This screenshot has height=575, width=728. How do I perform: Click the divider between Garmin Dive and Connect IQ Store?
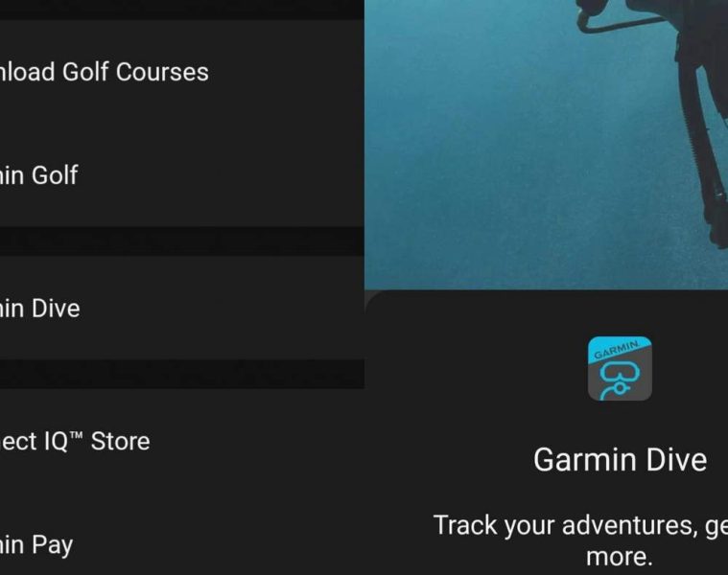click(182, 374)
